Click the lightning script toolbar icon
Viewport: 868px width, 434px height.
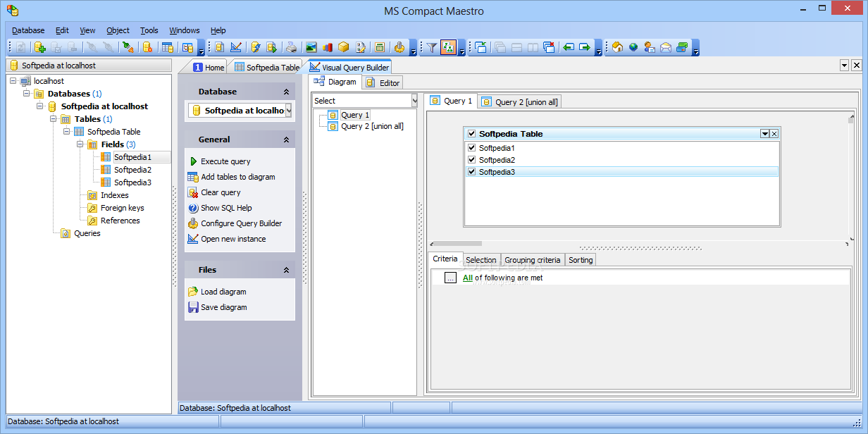(255, 47)
